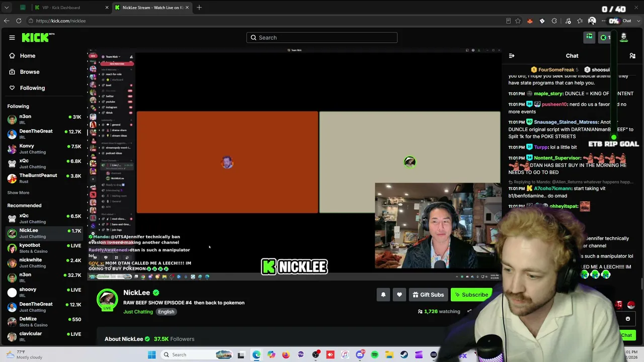This screenshot has height=362, width=644.
Task: Open Task View in the taskbar
Action: click(241, 355)
